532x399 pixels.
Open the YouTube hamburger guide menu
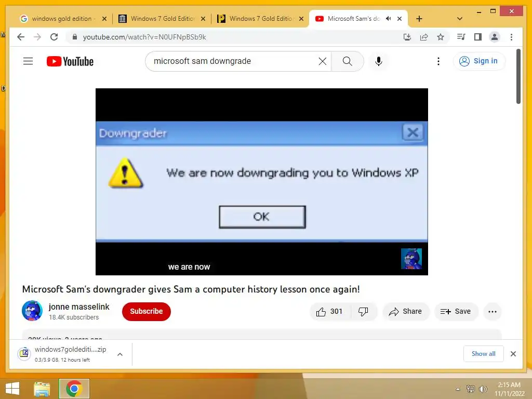pyautogui.click(x=28, y=61)
